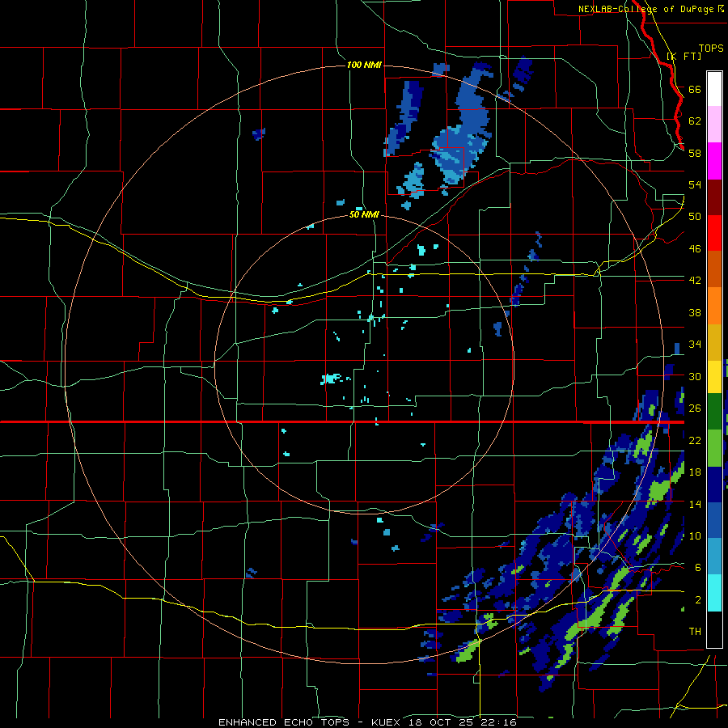The height and width of the screenshot is (728, 728).
Task: Click the '30' legend value
Action: tap(695, 376)
